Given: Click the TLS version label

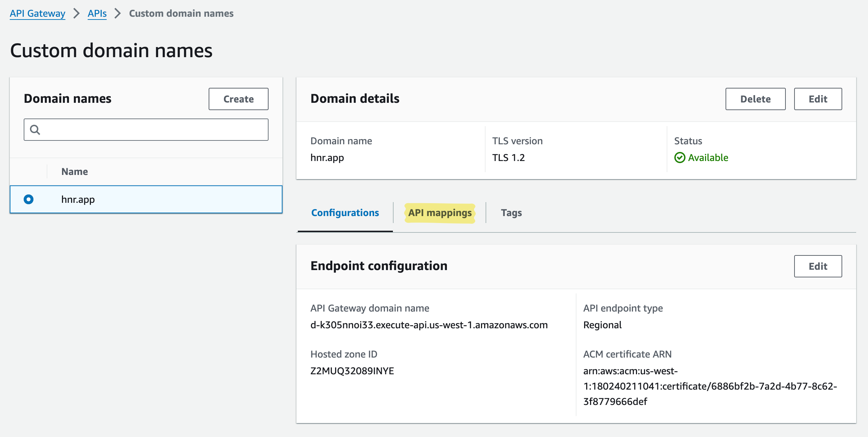Looking at the screenshot, I should pyautogui.click(x=517, y=141).
